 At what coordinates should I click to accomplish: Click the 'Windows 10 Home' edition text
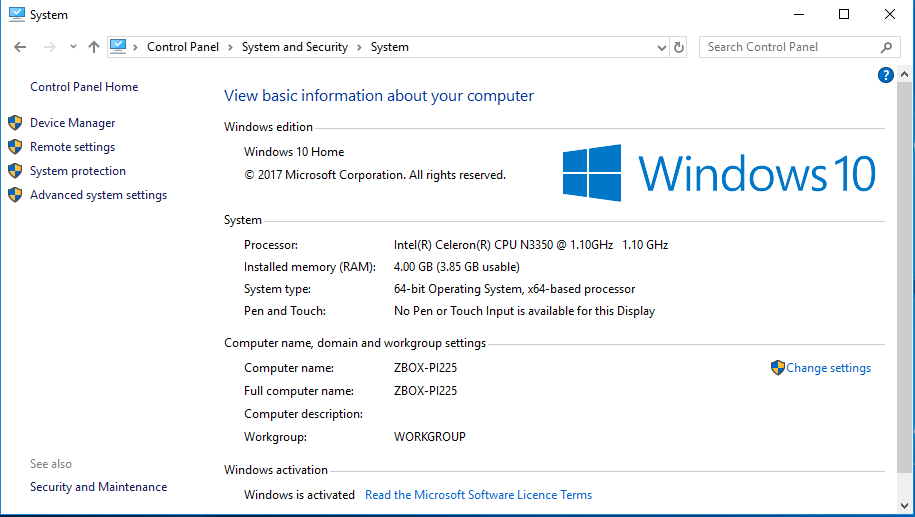tap(294, 152)
